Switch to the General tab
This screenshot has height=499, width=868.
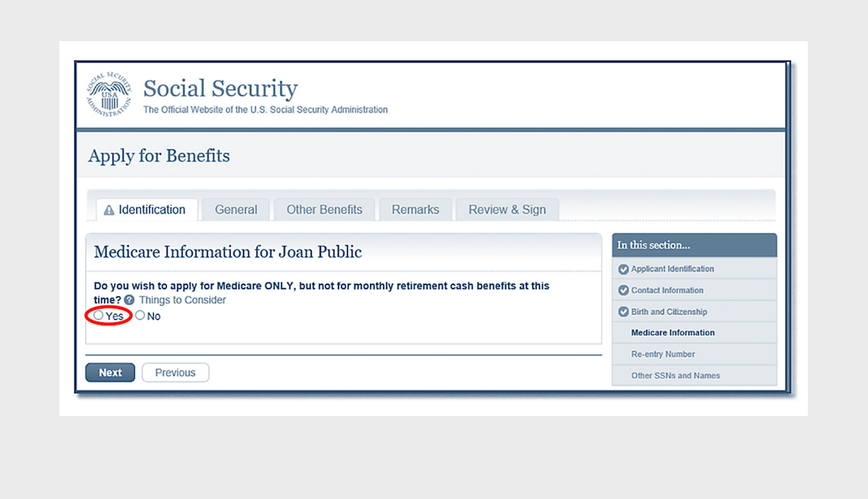235,209
